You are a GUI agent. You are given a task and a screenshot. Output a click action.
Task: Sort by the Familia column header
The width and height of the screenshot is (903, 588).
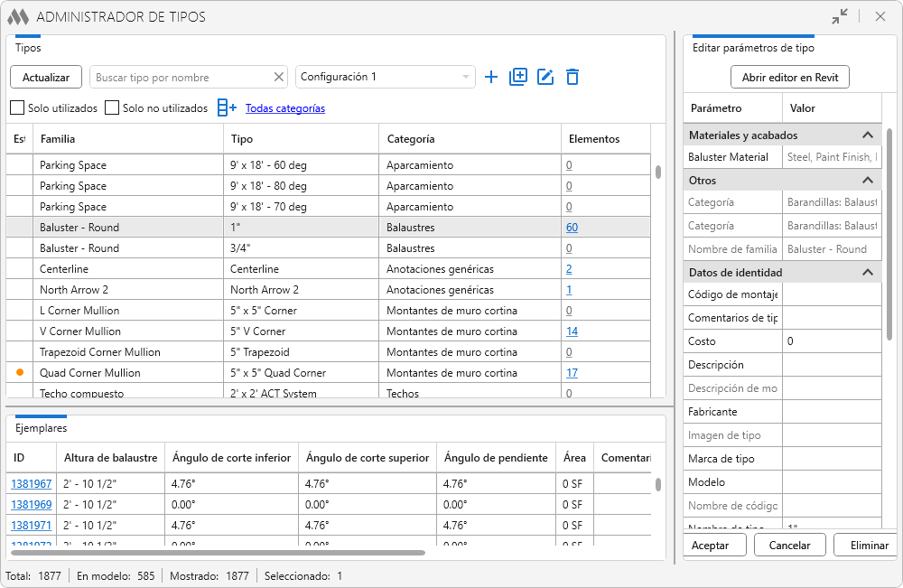127,139
